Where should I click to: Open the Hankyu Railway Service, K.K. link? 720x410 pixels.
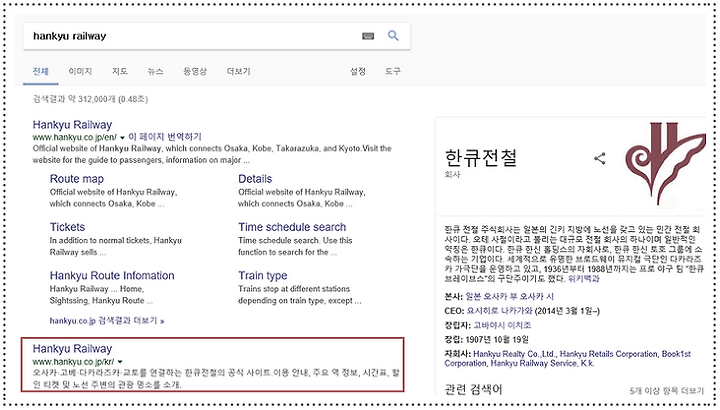pyautogui.click(x=542, y=363)
